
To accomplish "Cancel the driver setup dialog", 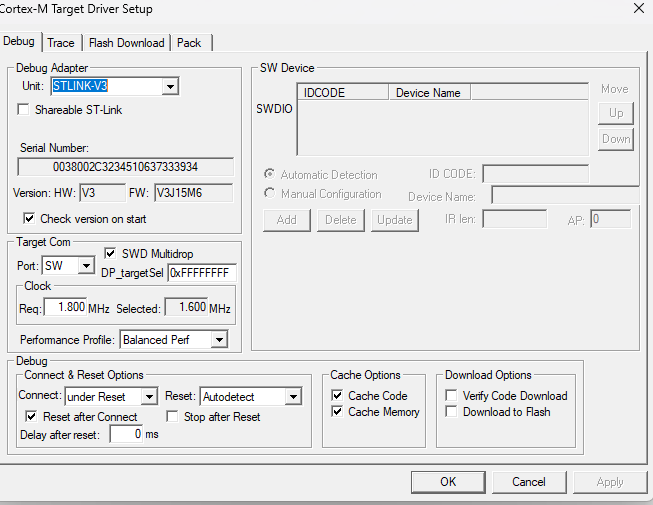I will pos(529,482).
